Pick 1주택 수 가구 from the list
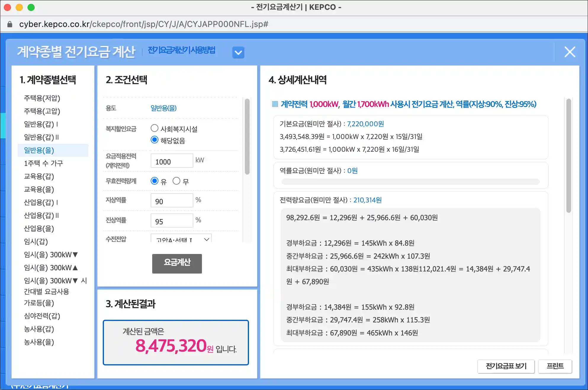 coord(44,163)
